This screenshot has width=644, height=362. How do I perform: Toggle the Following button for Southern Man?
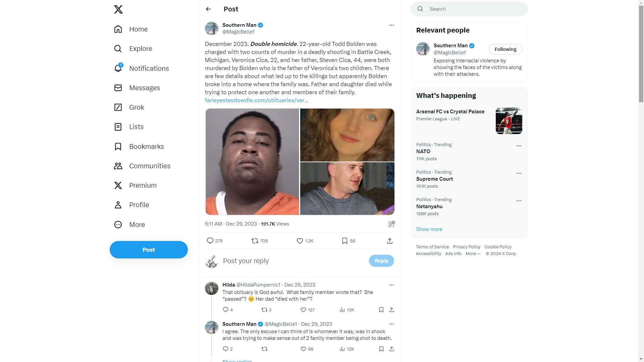[505, 49]
